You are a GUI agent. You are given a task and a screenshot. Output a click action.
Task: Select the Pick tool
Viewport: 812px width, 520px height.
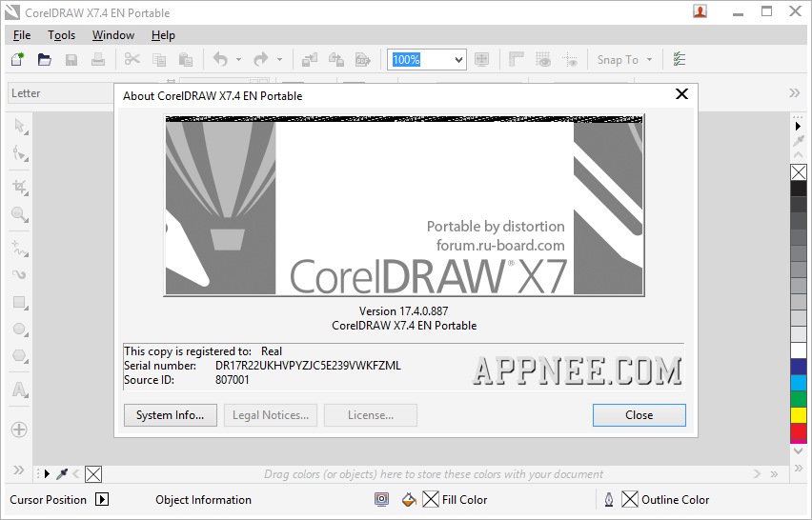[x=20, y=127]
